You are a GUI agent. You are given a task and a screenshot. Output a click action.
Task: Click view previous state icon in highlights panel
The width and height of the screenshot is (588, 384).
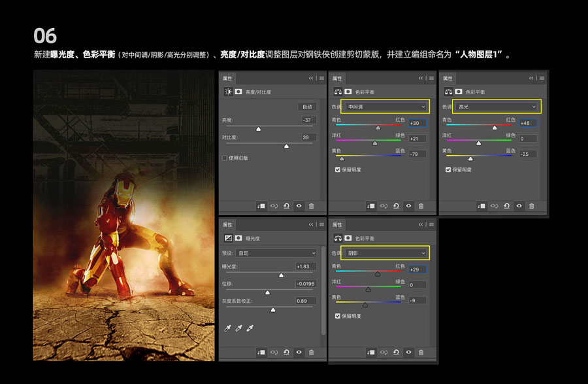(x=495, y=205)
